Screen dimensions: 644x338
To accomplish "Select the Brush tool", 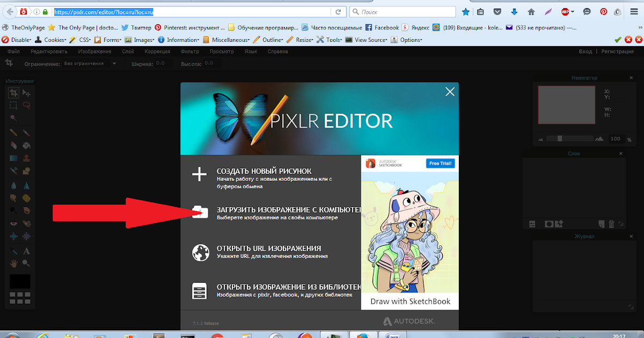I will pos(26,132).
